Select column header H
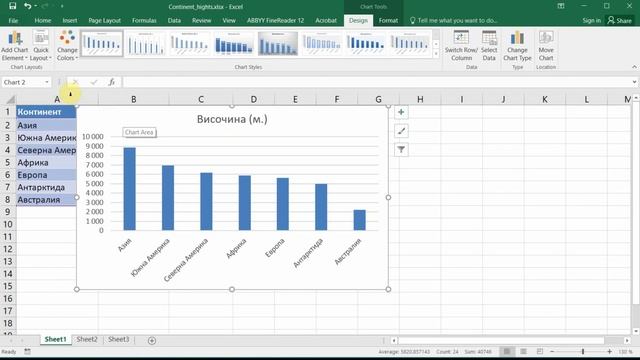 click(x=420, y=99)
